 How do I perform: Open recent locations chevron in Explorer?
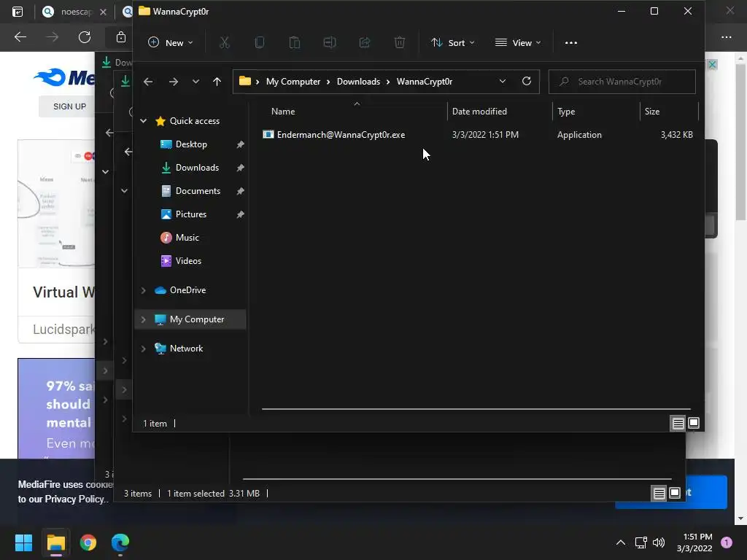coord(196,82)
